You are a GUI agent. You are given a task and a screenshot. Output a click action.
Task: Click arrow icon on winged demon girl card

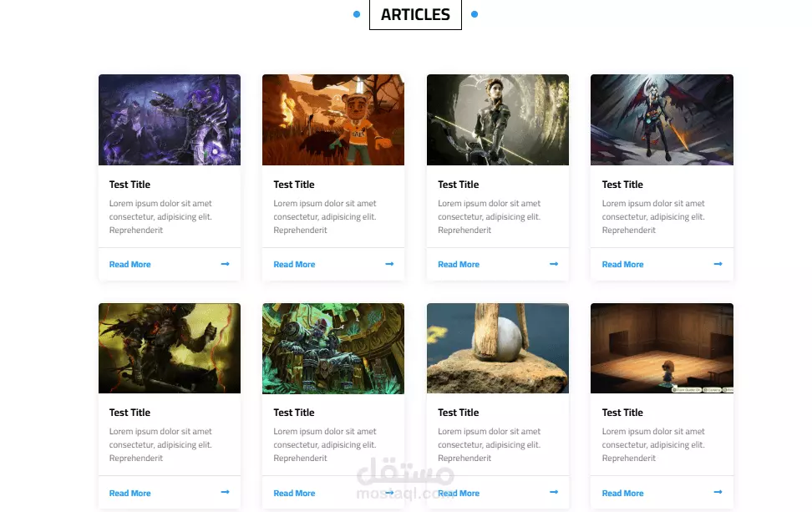(718, 264)
